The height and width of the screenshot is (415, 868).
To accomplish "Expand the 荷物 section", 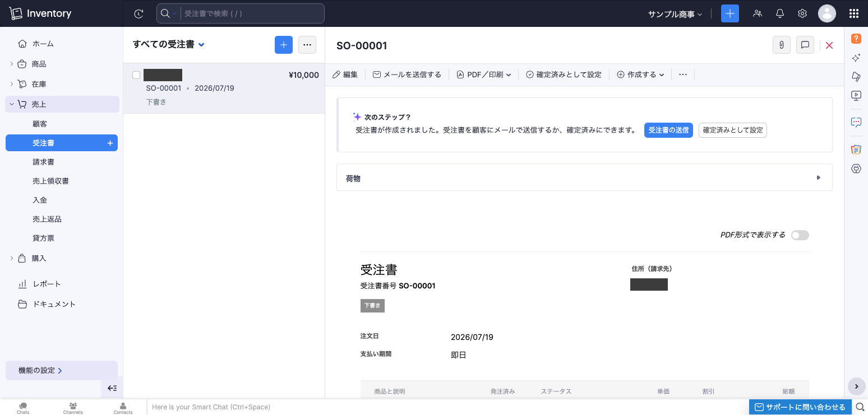I will tap(584, 178).
